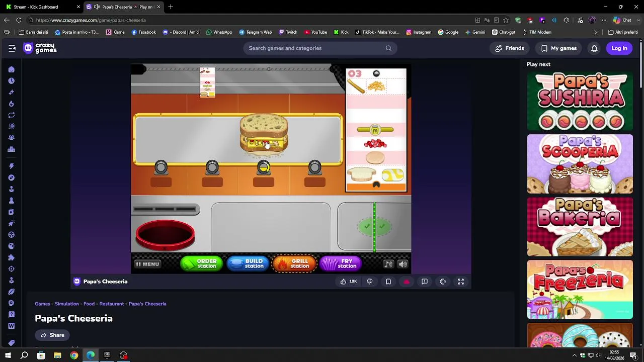The image size is (644, 362).
Task: Open the Chat-gpt bookmark
Action: coord(504,32)
